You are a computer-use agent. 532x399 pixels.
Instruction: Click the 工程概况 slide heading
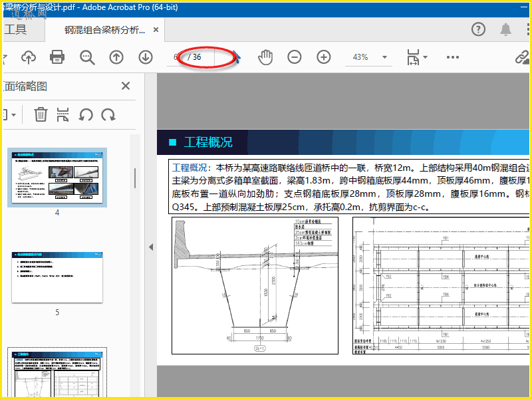[208, 142]
